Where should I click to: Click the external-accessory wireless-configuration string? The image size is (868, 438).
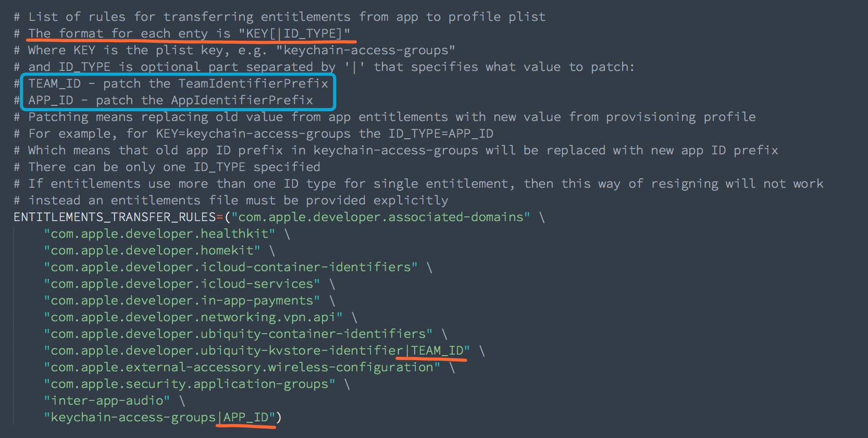242,367
